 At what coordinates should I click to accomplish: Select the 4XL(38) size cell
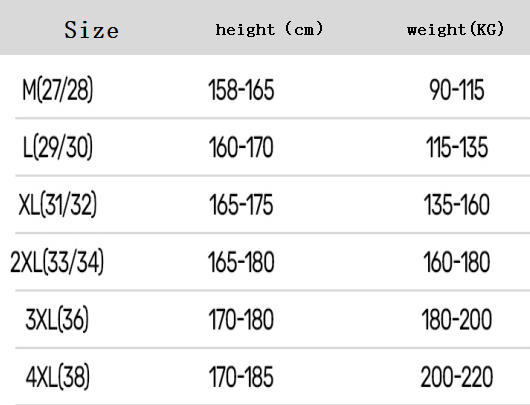[x=58, y=377]
